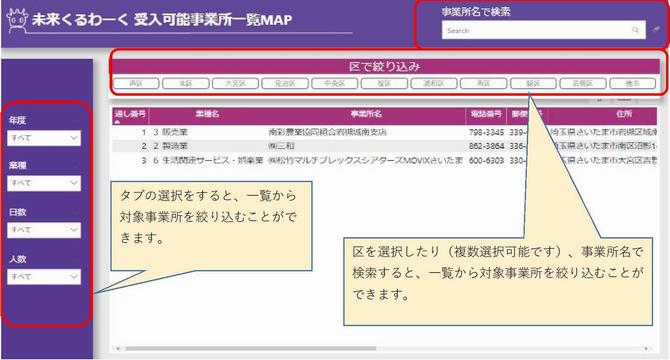This screenshot has width=670, height=360.
Task: Click the sort arrow under 通し番号 header
Action: 117,122
